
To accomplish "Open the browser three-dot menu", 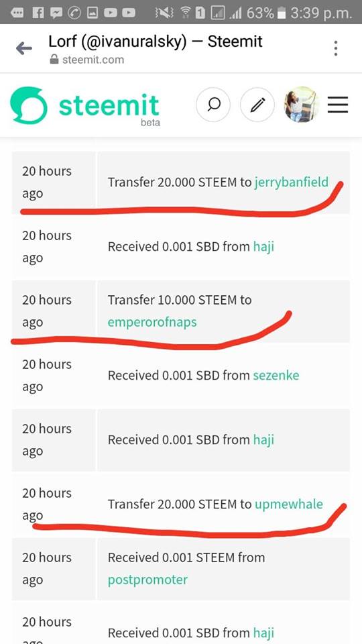I will click(336, 48).
